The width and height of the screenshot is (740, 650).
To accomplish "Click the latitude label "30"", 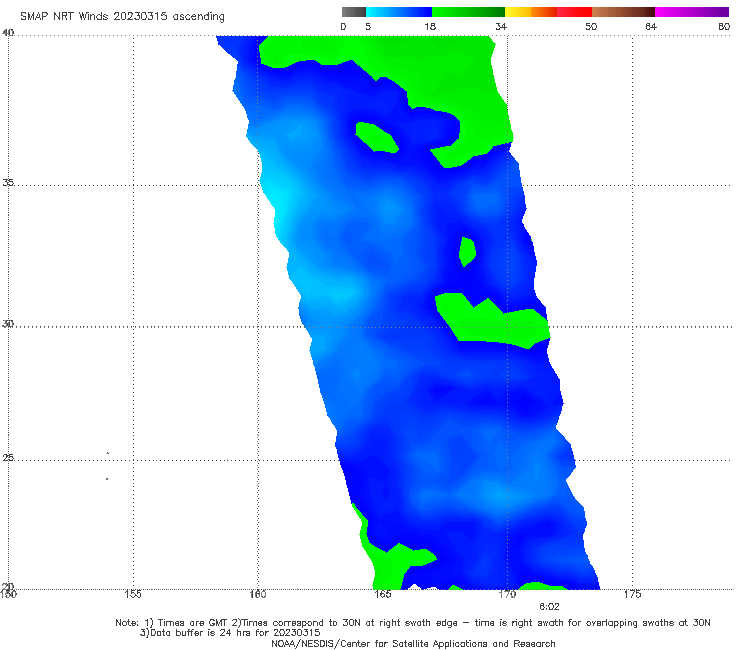I will pos(8,324).
